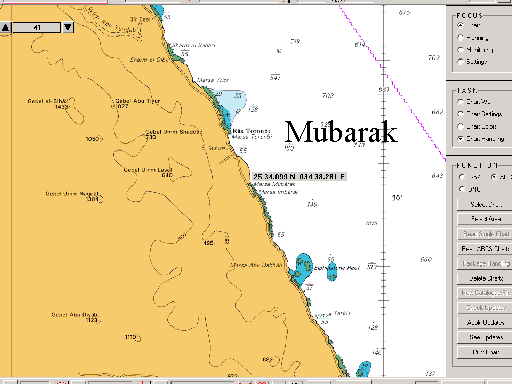Click the Apply Updates button
Viewport: 512px width, 384px height.
point(485,322)
